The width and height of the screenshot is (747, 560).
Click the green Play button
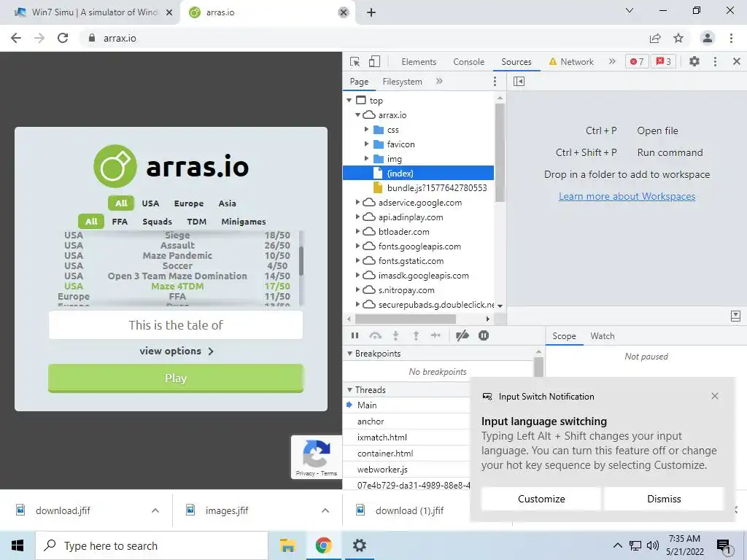click(x=176, y=378)
